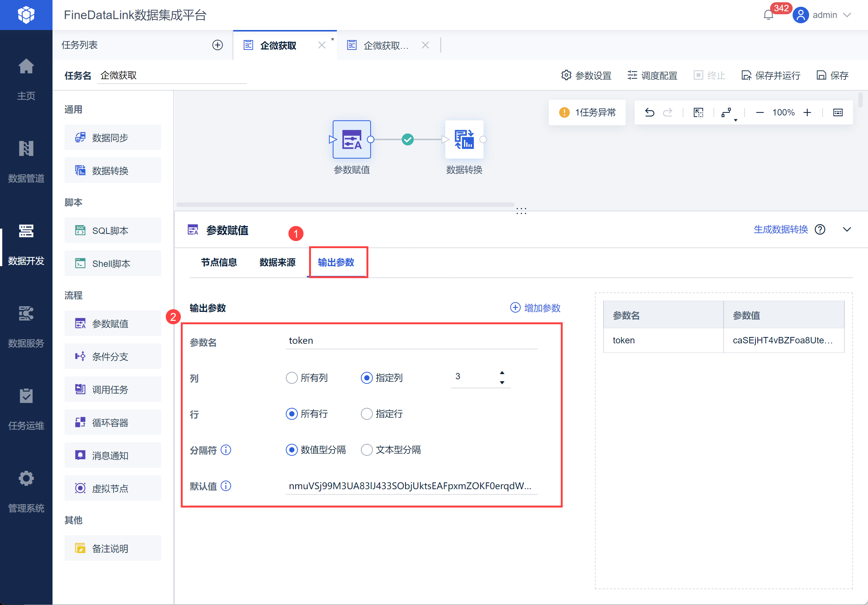Click the zoom in plus icon

click(x=807, y=112)
